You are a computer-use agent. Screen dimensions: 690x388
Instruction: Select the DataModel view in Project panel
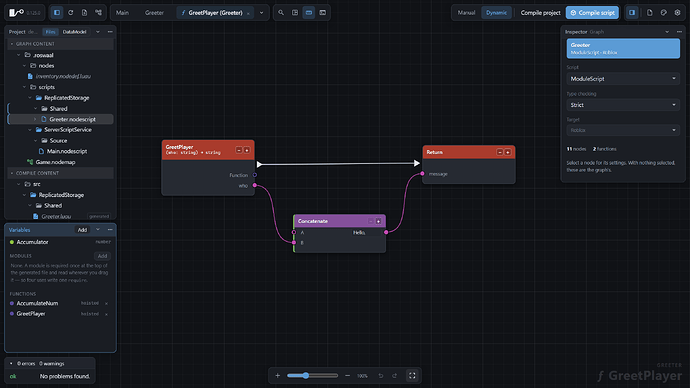pyautogui.click(x=74, y=32)
